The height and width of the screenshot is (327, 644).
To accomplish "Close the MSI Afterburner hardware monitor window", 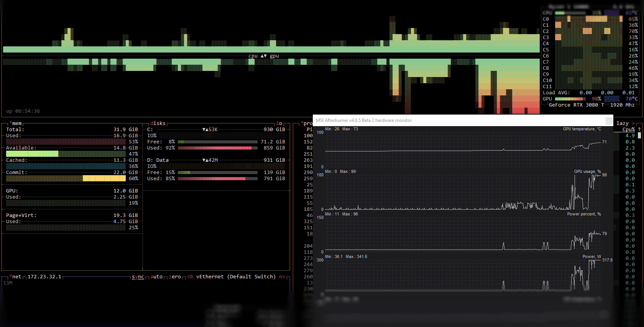I will pyautogui.click(x=609, y=120).
